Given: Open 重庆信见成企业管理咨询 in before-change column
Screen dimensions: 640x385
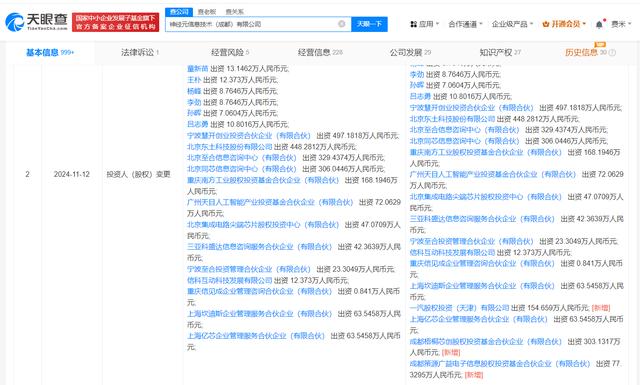Looking at the screenshot, I should coord(259,291).
